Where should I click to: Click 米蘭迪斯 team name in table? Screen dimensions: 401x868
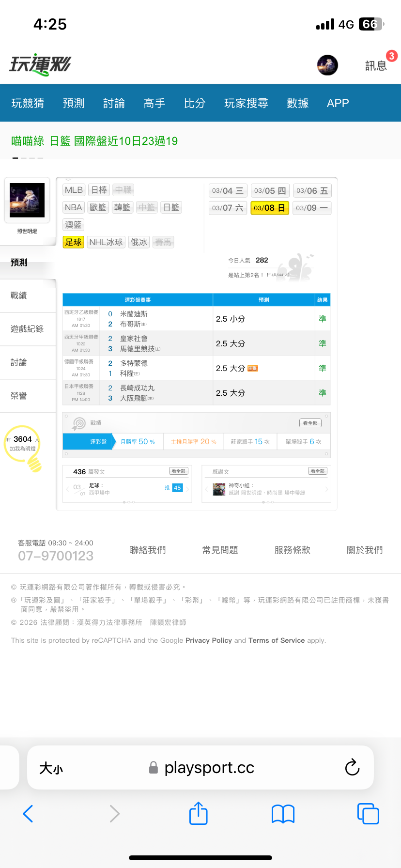click(x=134, y=314)
